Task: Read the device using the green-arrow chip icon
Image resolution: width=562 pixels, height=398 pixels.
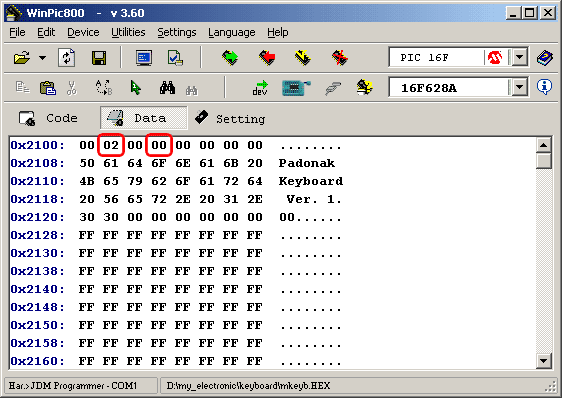Action: pos(230,58)
